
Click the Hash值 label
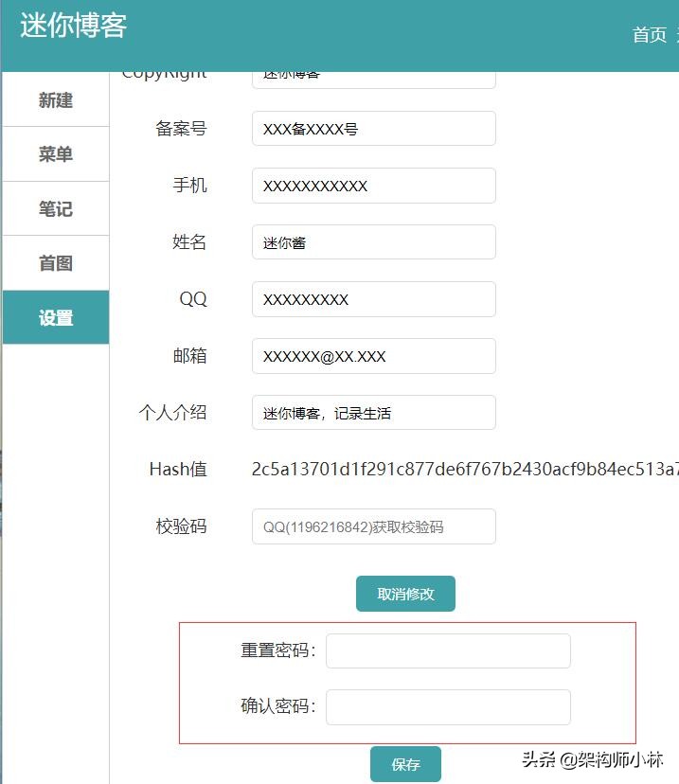(x=178, y=469)
